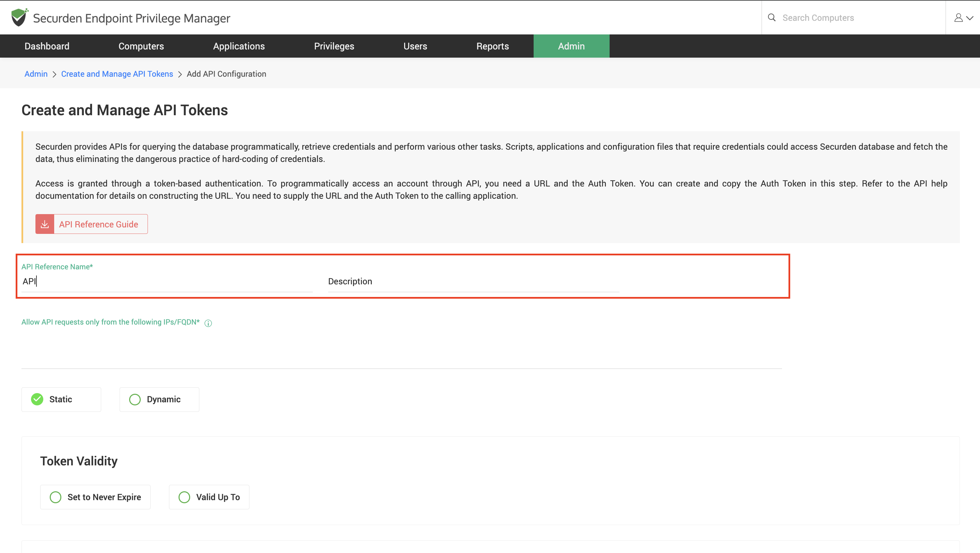The width and height of the screenshot is (980, 553).
Task: Open the Privileges tab
Action: tap(334, 46)
